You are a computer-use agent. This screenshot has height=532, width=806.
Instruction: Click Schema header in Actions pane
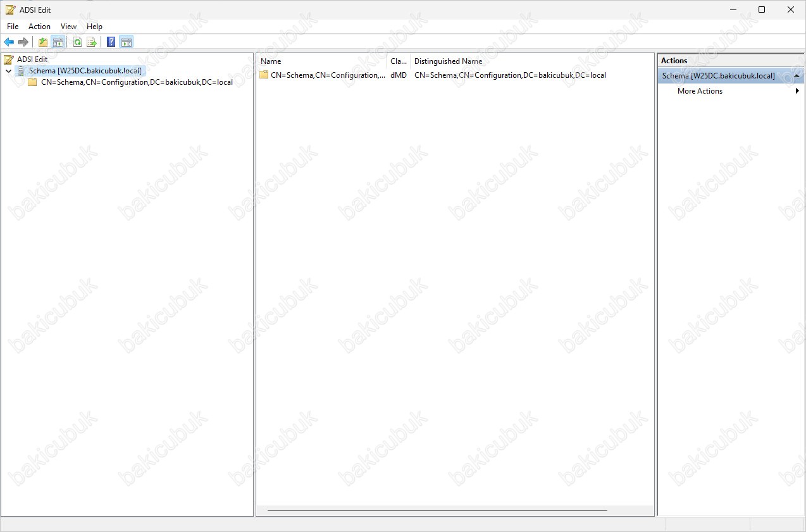pyautogui.click(x=731, y=76)
